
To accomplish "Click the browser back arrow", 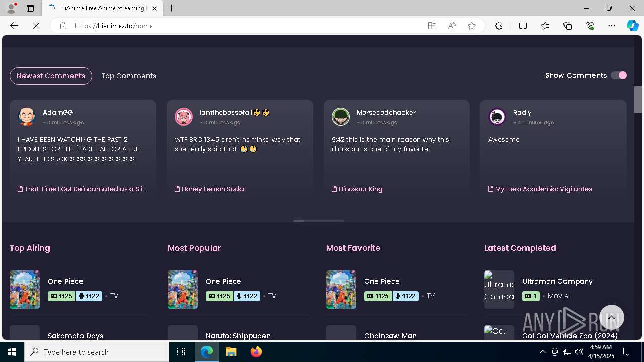I will click(x=14, y=26).
